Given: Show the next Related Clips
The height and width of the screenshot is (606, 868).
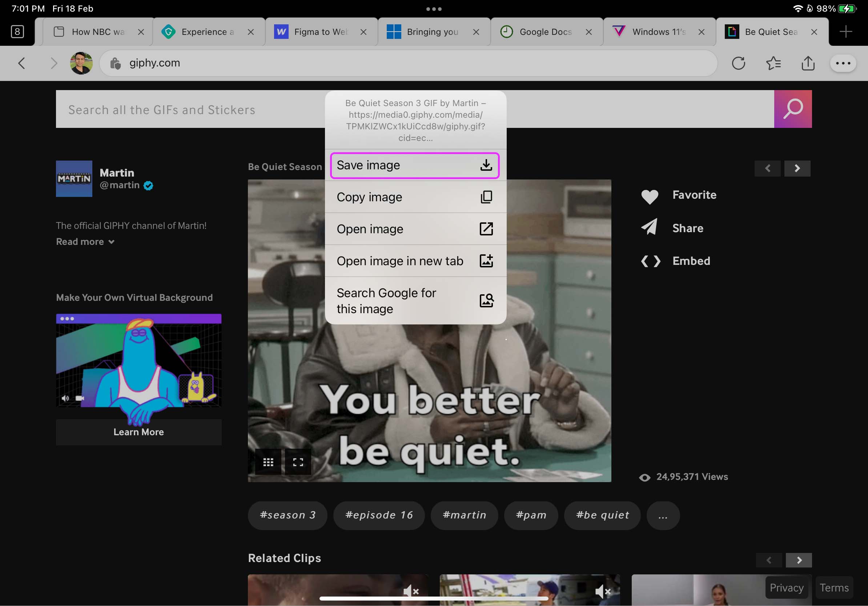Looking at the screenshot, I should pos(799,560).
